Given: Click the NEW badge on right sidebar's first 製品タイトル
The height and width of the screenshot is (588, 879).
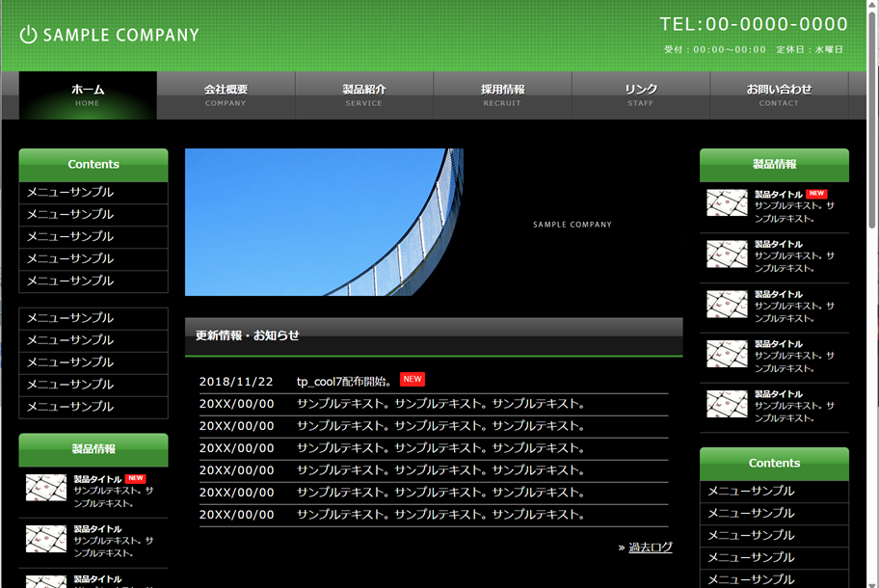Looking at the screenshot, I should (x=816, y=194).
